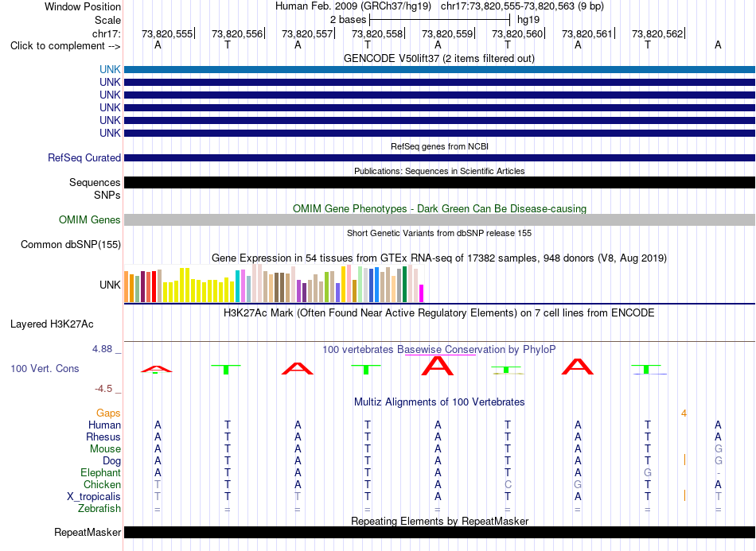Click the 'Click to complement -->' label
Image resolution: width=756 pixels, height=551 pixels.
[65, 46]
